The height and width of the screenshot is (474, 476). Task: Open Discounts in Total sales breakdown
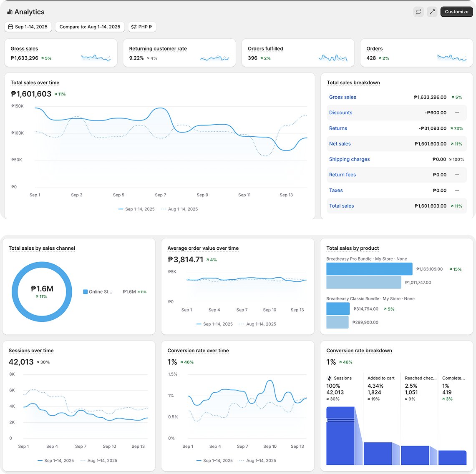[x=340, y=113]
